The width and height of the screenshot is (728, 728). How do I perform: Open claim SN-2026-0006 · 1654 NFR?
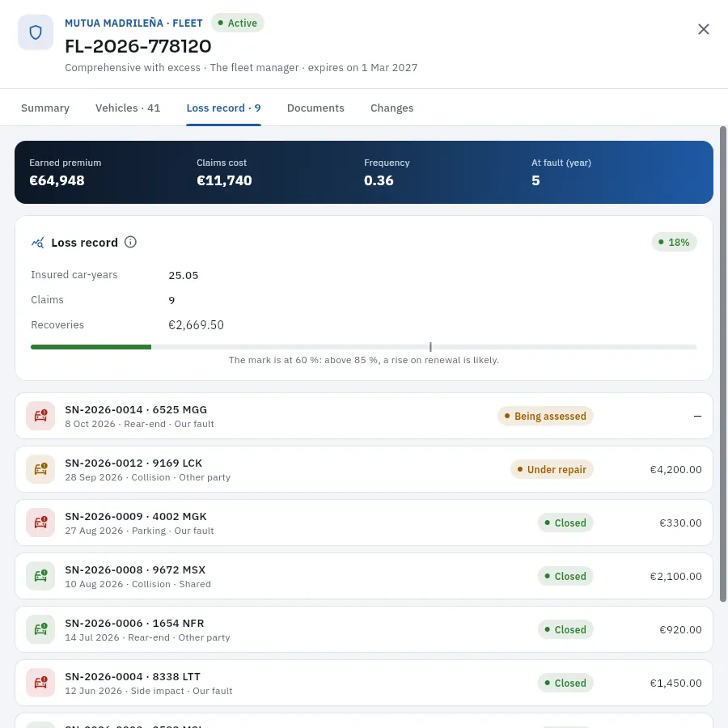coord(364,629)
